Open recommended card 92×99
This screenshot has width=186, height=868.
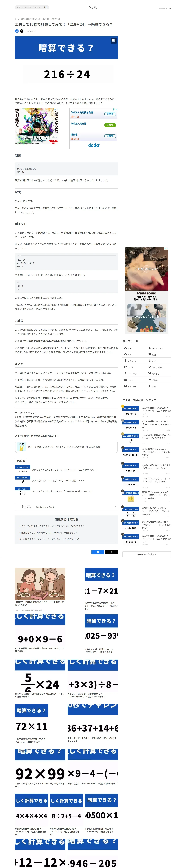[x=40, y=769]
